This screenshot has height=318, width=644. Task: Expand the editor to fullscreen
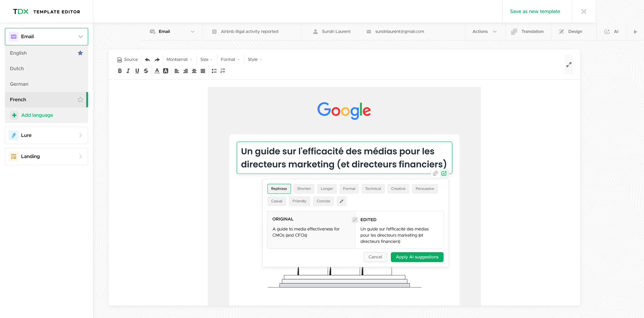pos(569,64)
